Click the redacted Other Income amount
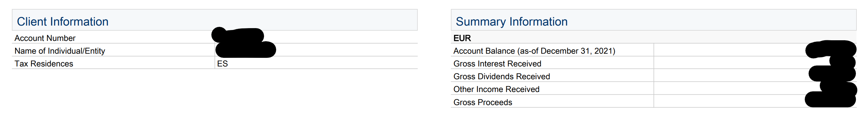The height and width of the screenshot is (115, 868). click(x=838, y=88)
